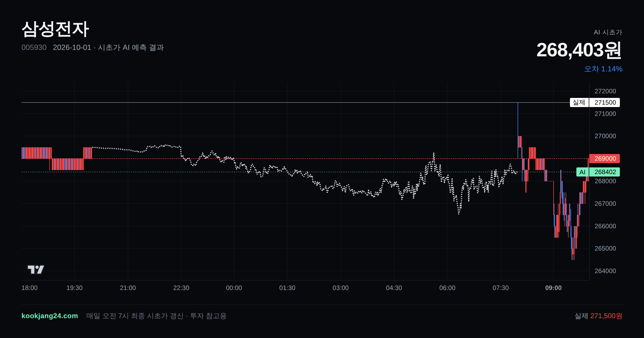Click the 268,403원 AI opening price
This screenshot has width=644, height=338.
click(x=579, y=50)
